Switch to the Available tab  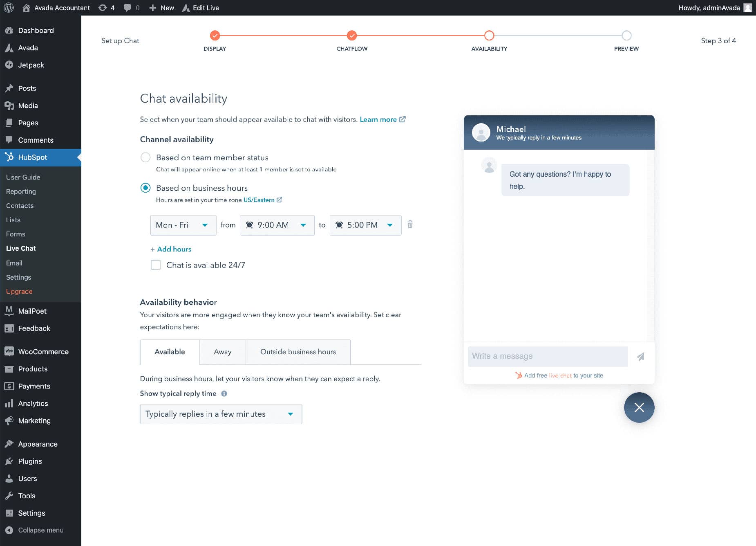coord(170,352)
